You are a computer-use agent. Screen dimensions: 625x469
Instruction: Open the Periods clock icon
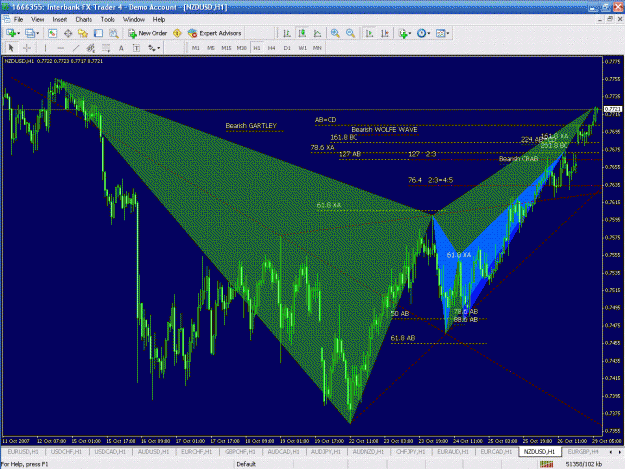[421, 33]
